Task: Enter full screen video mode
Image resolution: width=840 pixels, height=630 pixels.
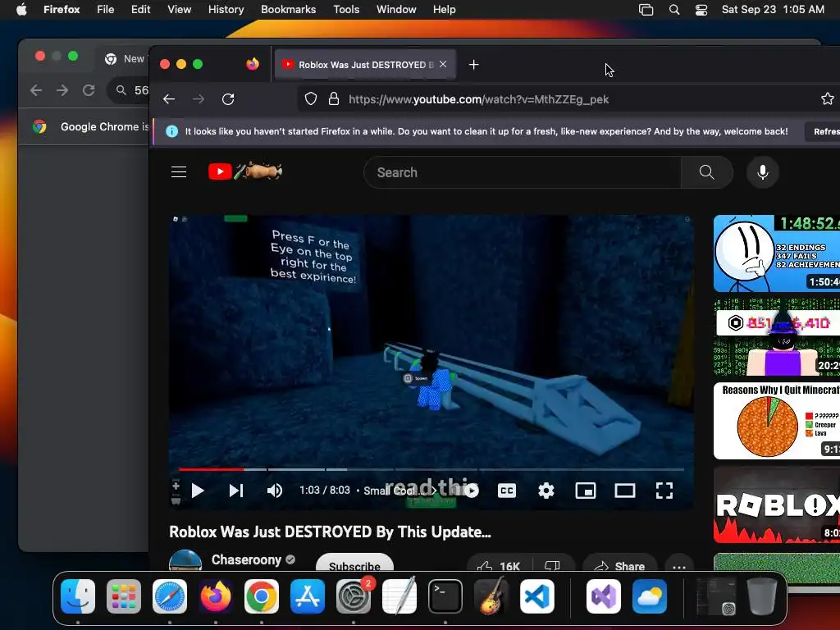Action: 664,491
